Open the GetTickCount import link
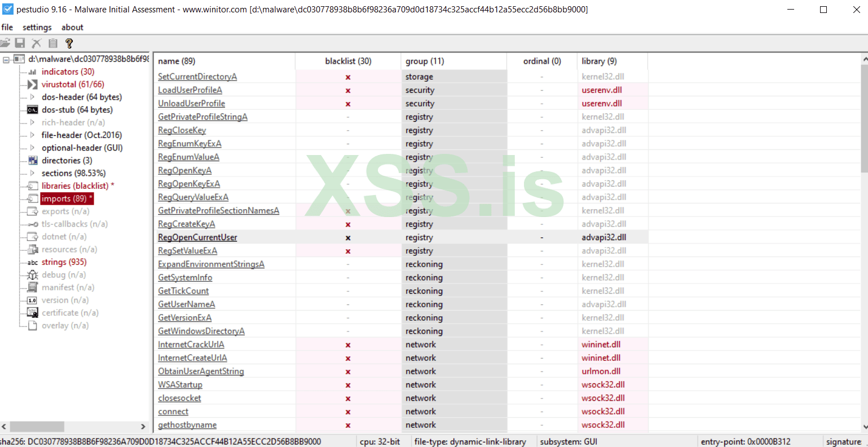Image resolution: width=868 pixels, height=447 pixels. [x=183, y=291]
